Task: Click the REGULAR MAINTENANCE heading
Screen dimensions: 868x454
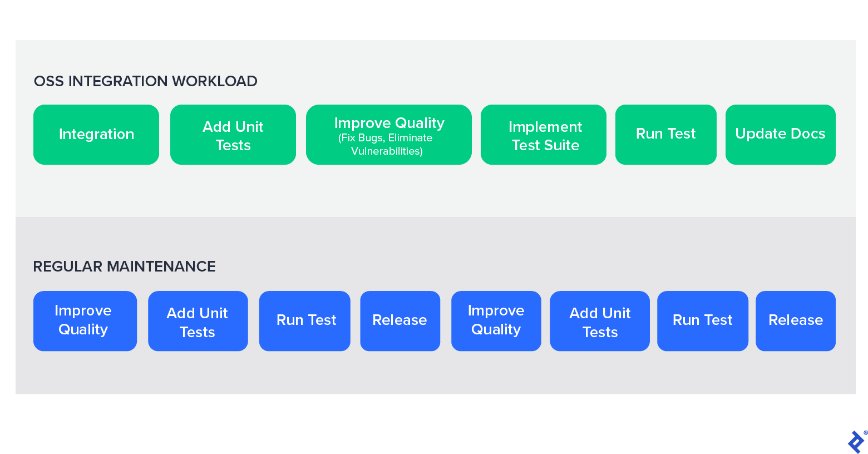Action: [124, 267]
